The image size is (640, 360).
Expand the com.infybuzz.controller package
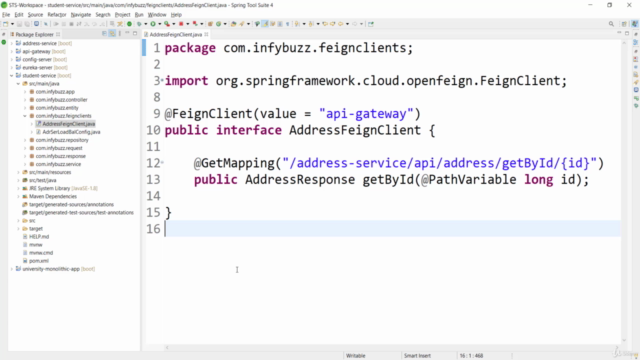coord(25,100)
